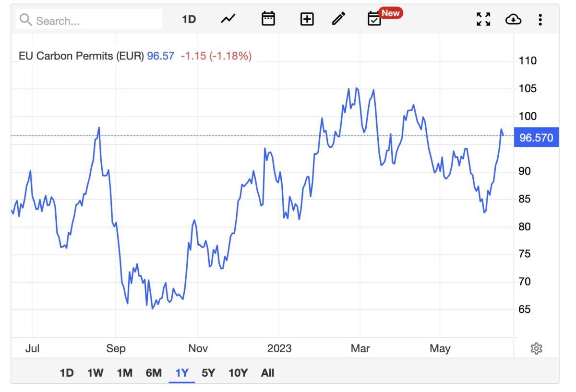Click the 110 price axis label
Image resolution: width=576 pixels, height=392 pixels.
tap(528, 61)
